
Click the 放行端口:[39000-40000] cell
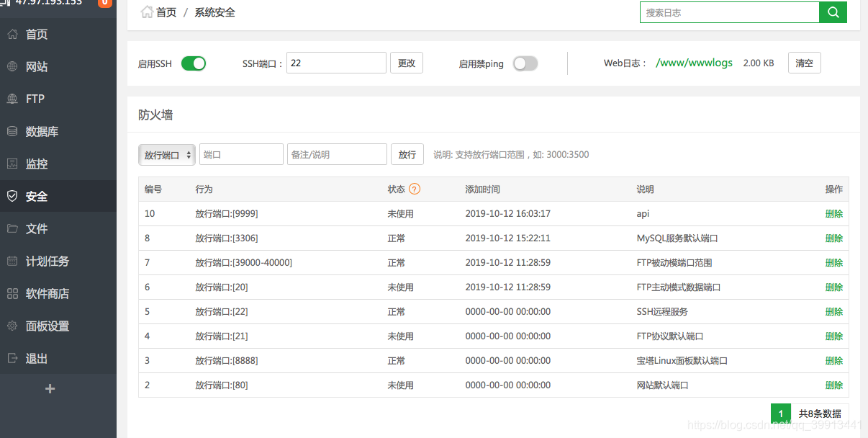[244, 263]
